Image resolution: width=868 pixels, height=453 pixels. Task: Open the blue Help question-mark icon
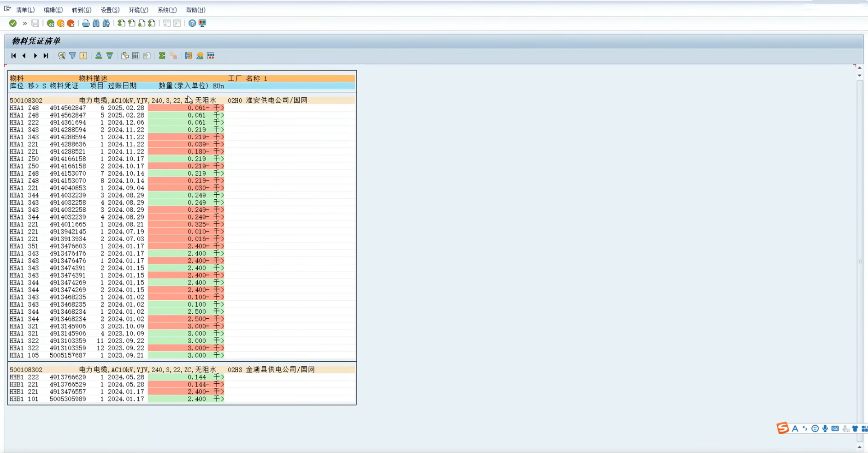coord(192,23)
